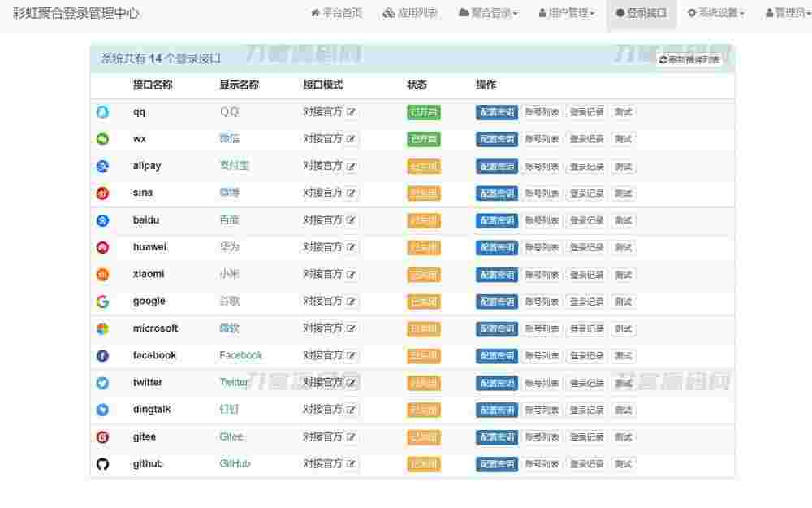This screenshot has height=508, width=812.
Task: Click the Gitee display name text
Action: [x=231, y=437]
